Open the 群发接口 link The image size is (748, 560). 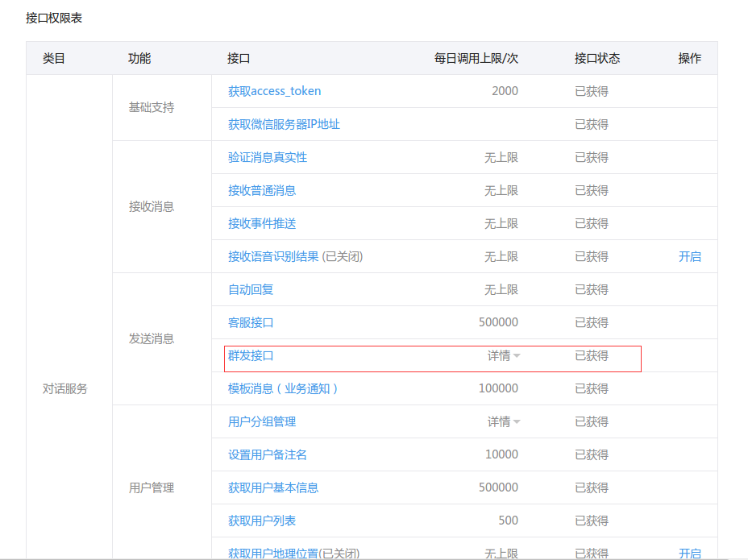[x=251, y=355]
